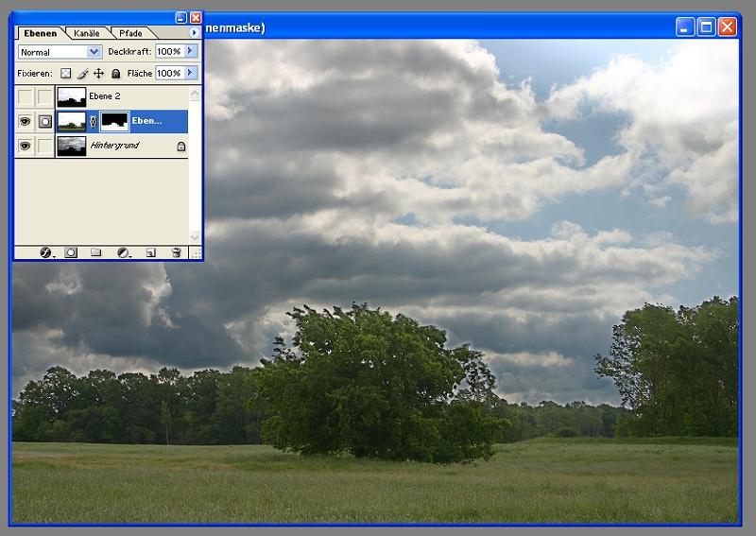This screenshot has width=756, height=536.
Task: Click the mask indicator beside the selected layer's eye
Action: (x=44, y=122)
